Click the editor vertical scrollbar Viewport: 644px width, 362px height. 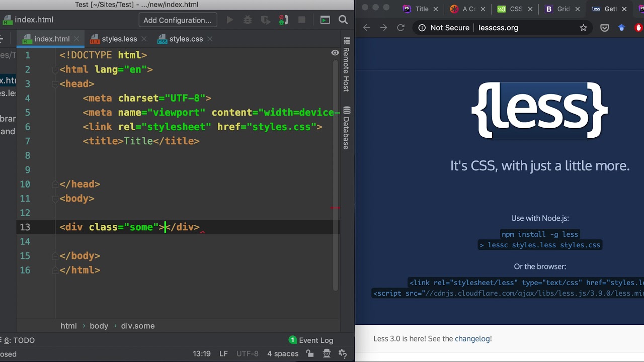click(x=336, y=175)
